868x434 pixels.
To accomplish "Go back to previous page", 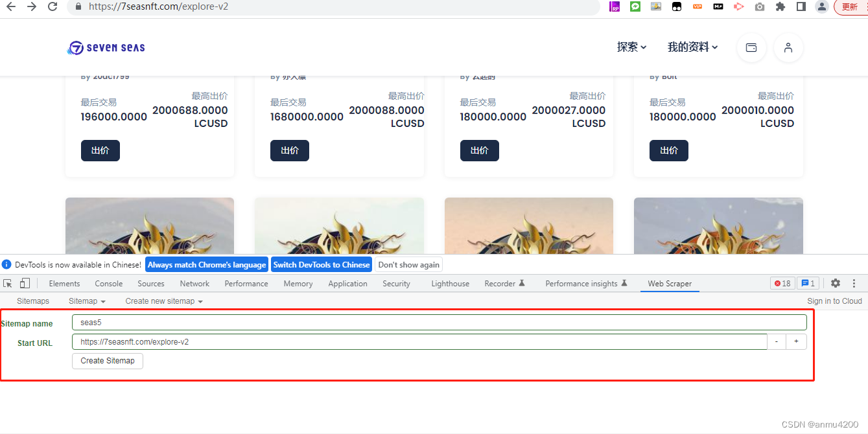I will tap(10, 6).
